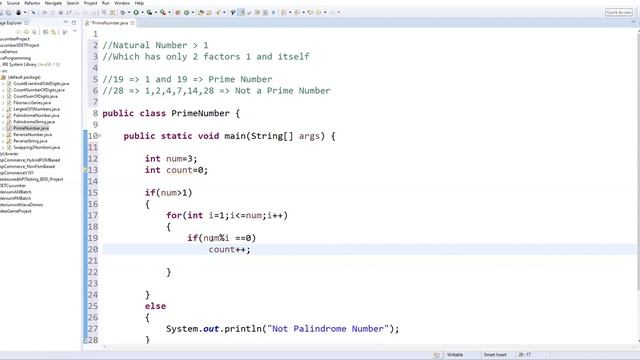
Task: Click the 'Smart Insert' status bar entry
Action: (x=495, y=355)
